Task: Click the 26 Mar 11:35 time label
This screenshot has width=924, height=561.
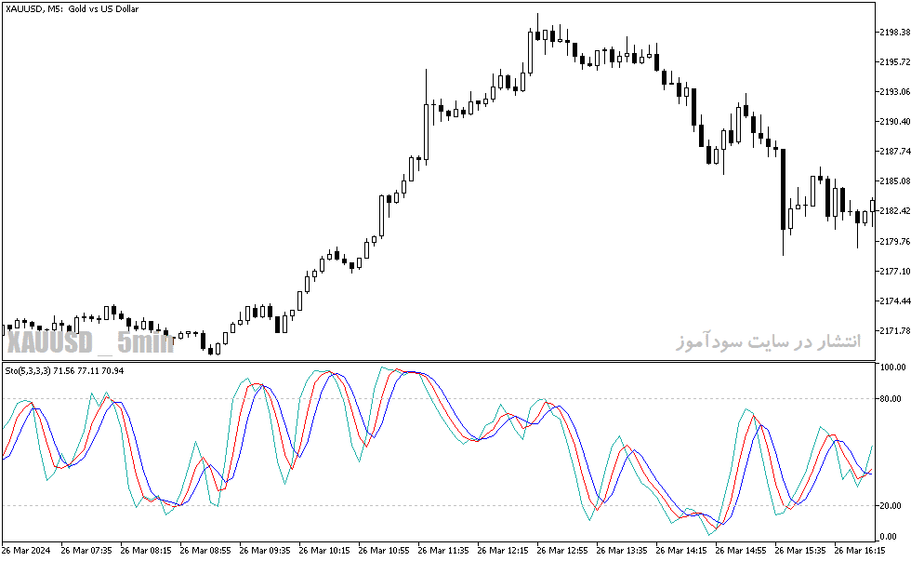Action: pos(442,551)
